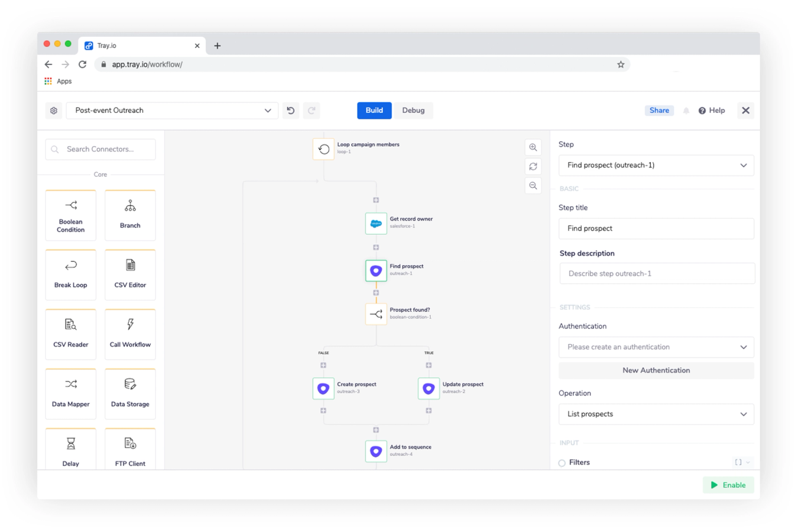Click the browser address bar URL
Viewport: 798px width, 532px height.
(147, 64)
